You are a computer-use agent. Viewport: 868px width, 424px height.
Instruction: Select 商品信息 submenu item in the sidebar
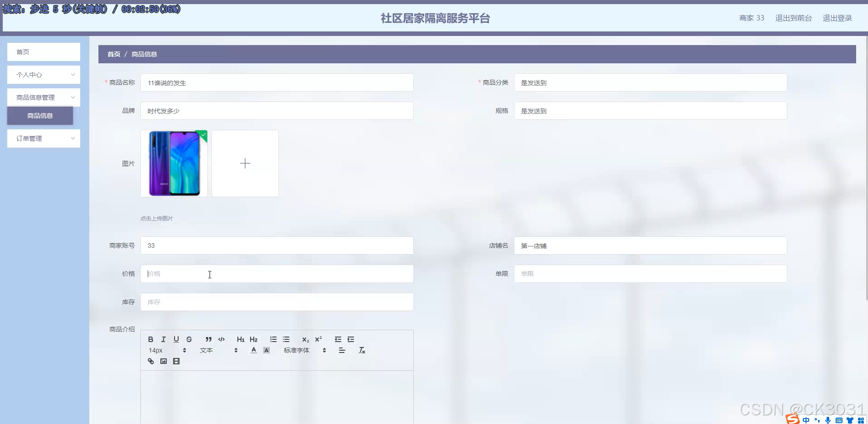pyautogui.click(x=40, y=116)
